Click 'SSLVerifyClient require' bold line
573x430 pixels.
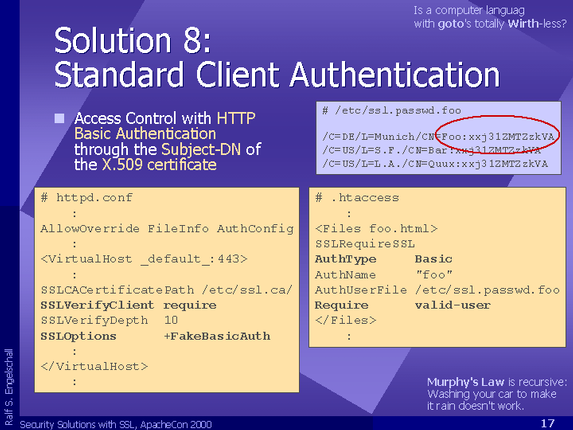[128, 305]
